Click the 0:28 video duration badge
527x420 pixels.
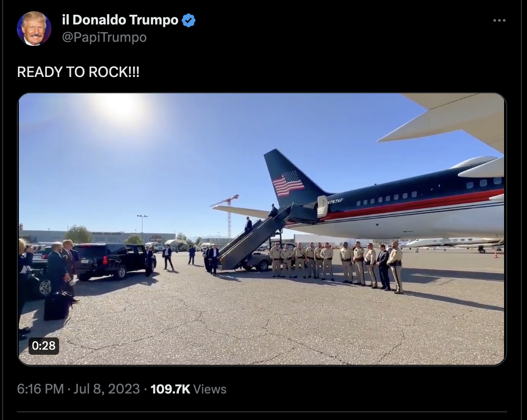[x=44, y=346]
